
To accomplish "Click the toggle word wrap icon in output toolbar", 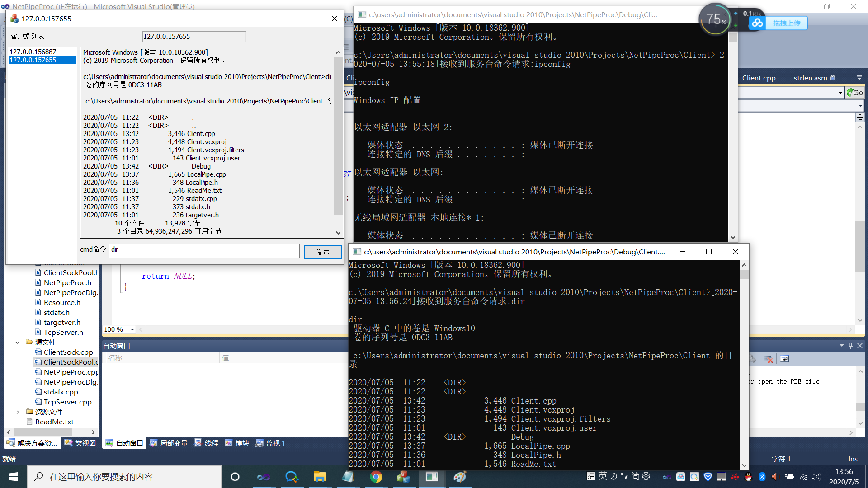I will (x=784, y=359).
